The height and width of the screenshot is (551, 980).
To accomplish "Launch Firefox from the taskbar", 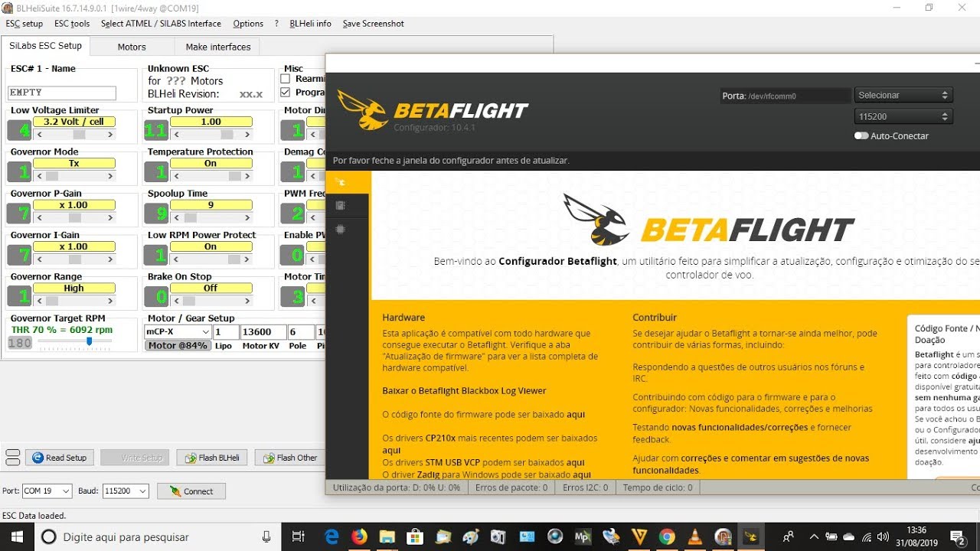I will tap(359, 536).
